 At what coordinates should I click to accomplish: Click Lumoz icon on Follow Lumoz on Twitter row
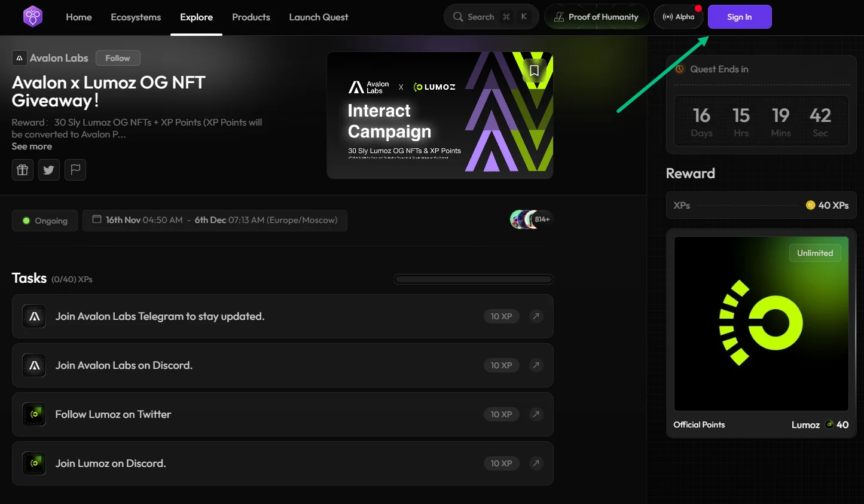pos(34,414)
